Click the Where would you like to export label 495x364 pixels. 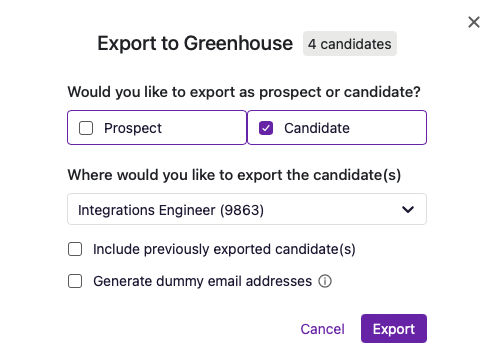(x=234, y=175)
